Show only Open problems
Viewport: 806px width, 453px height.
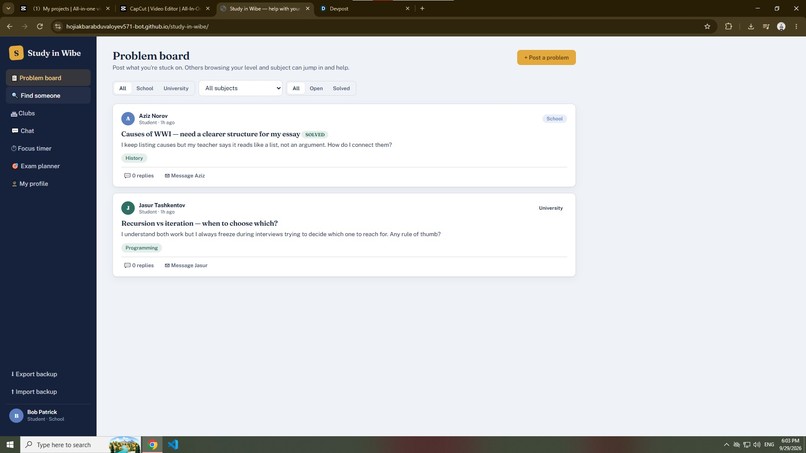(316, 88)
